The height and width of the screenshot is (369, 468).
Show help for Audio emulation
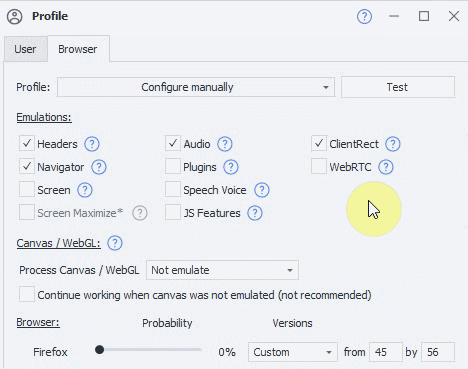click(225, 144)
